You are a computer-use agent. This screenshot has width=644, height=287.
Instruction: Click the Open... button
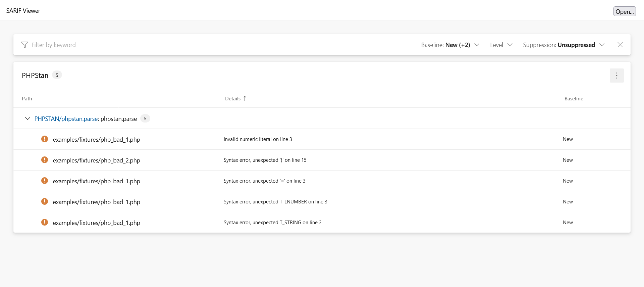625,11
